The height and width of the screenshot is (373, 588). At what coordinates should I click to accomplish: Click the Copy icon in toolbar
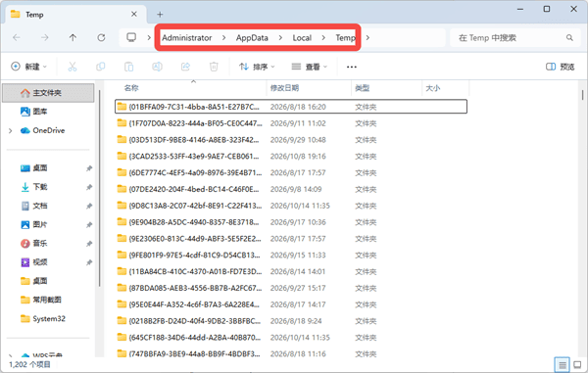[101, 67]
